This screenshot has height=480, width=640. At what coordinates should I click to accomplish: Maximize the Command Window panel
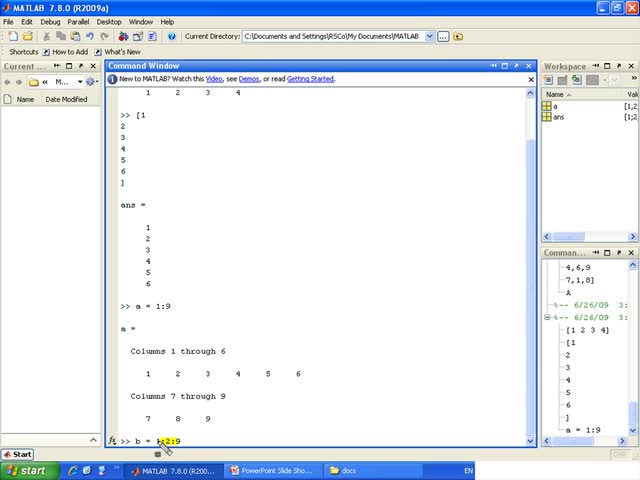tap(504, 66)
